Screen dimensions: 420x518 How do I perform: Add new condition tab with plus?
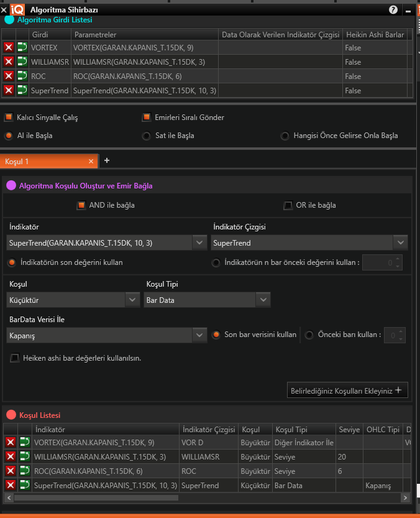click(x=107, y=160)
